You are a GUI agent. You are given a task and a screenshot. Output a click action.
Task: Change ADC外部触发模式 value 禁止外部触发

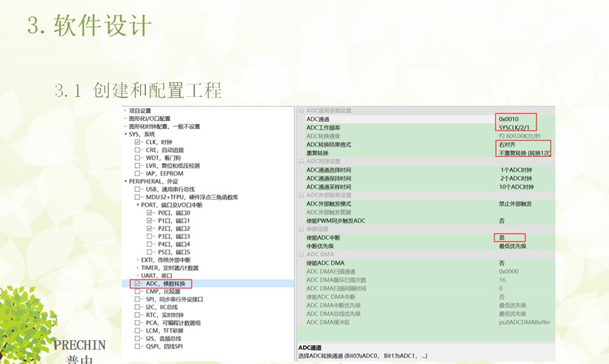point(516,204)
